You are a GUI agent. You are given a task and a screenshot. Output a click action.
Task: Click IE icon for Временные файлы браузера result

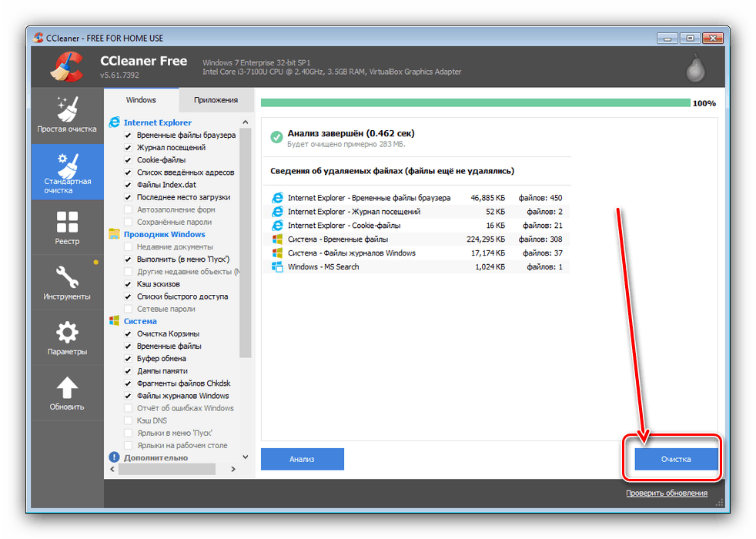tap(277, 198)
